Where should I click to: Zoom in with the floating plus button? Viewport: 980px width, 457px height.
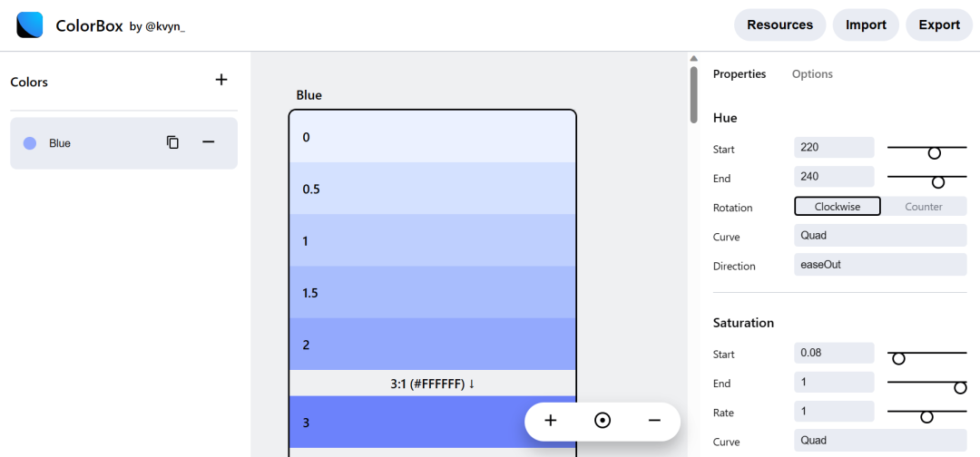pyautogui.click(x=551, y=421)
